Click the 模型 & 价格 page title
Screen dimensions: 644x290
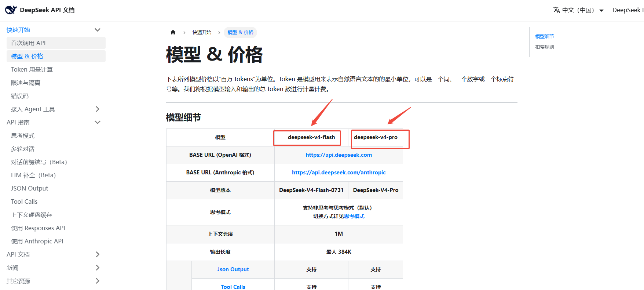point(215,55)
